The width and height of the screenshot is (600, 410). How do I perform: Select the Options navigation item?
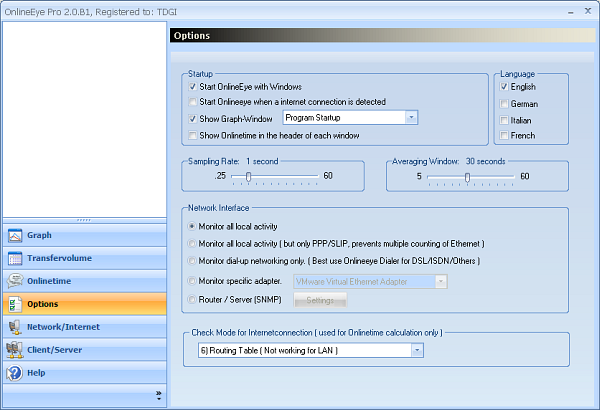[x=85, y=304]
